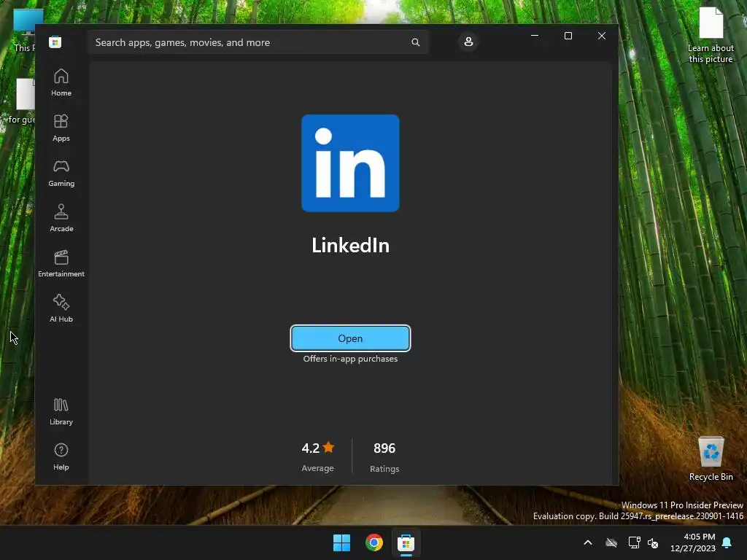
Task: Show hidden system tray icons
Action: [588, 542]
